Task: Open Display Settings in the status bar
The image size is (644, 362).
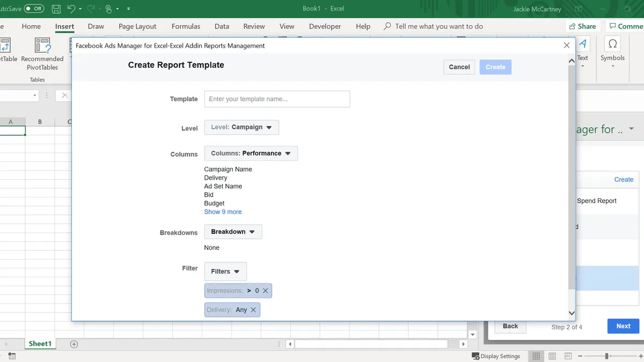Action: [x=496, y=356]
